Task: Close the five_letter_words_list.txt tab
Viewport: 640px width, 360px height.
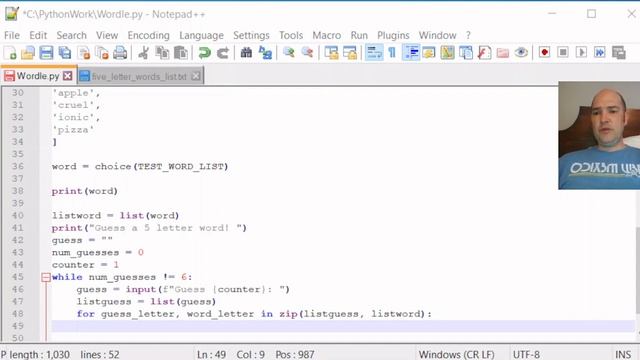Action: click(196, 76)
